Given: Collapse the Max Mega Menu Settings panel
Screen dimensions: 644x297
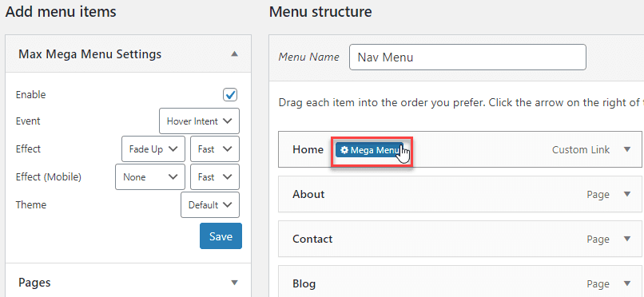Looking at the screenshot, I should click(x=234, y=53).
